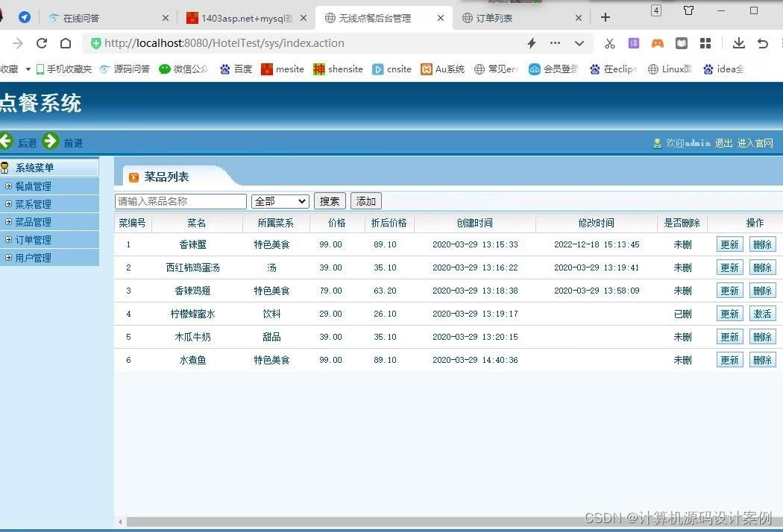Click the scrollbar left arrow
Viewport: 783px width, 532px height.
[x=120, y=522]
